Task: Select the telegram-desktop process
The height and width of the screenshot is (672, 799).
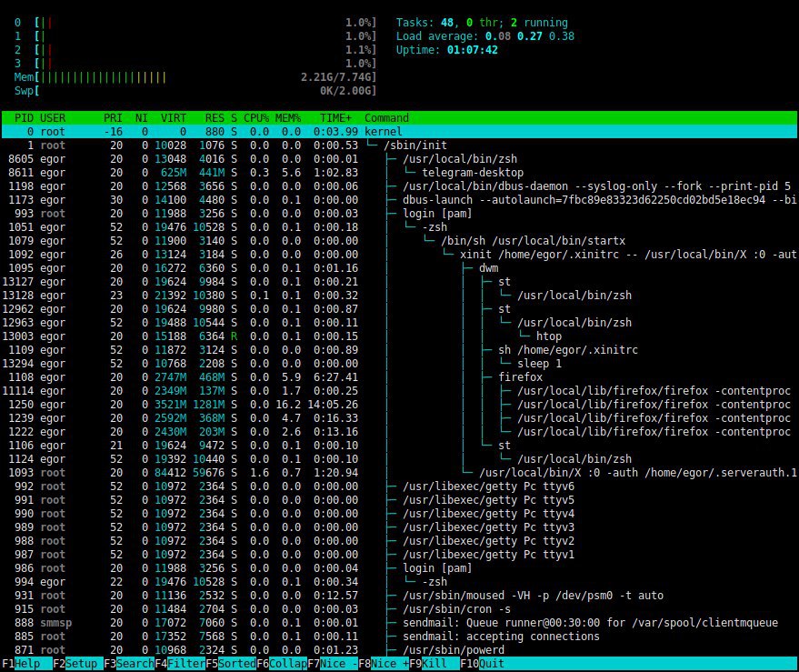Action: coord(400,173)
